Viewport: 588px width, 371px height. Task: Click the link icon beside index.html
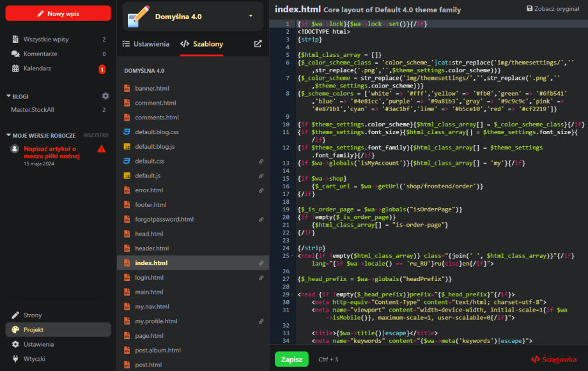pyautogui.click(x=261, y=263)
